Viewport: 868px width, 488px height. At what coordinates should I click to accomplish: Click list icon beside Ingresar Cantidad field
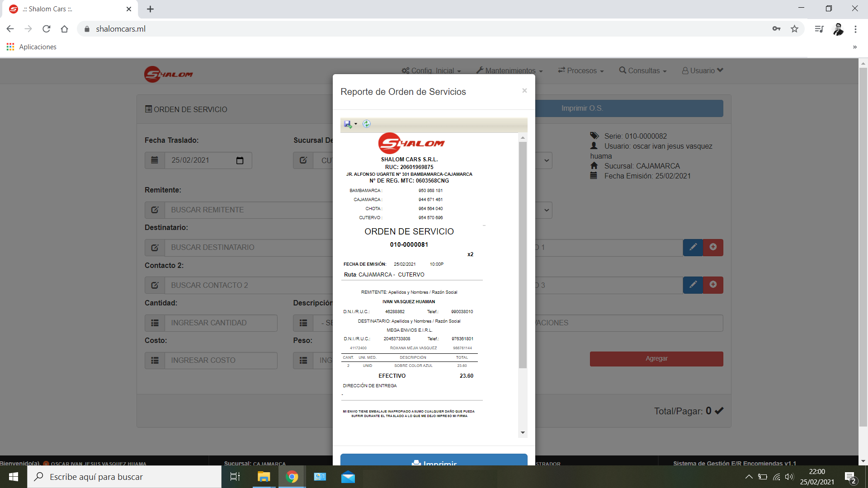point(155,323)
